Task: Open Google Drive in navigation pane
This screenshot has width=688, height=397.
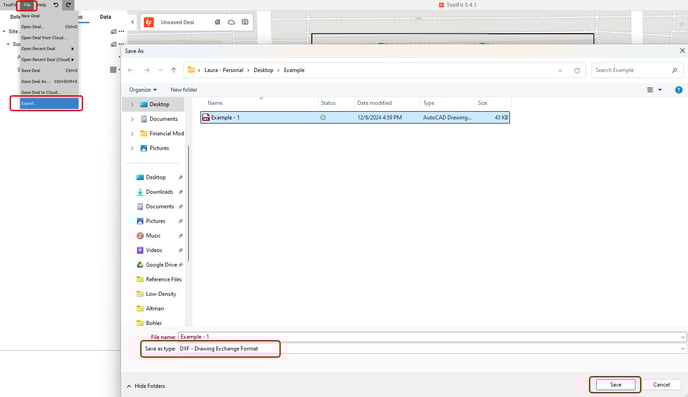Action: pyautogui.click(x=161, y=265)
